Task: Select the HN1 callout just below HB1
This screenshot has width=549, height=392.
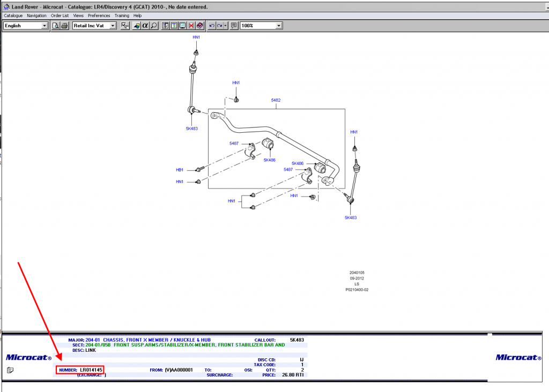Action: point(180,182)
